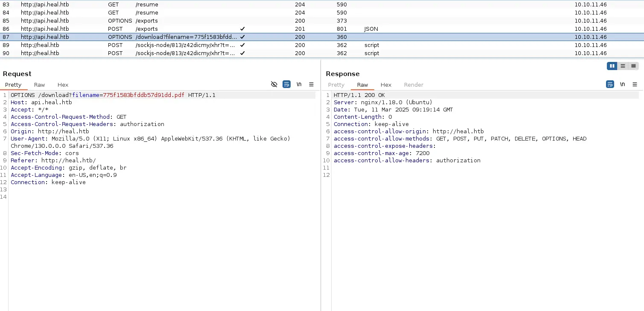Click JSON MIME type cell in row 86
Viewport: 644px width, 311px height.
click(x=371, y=29)
